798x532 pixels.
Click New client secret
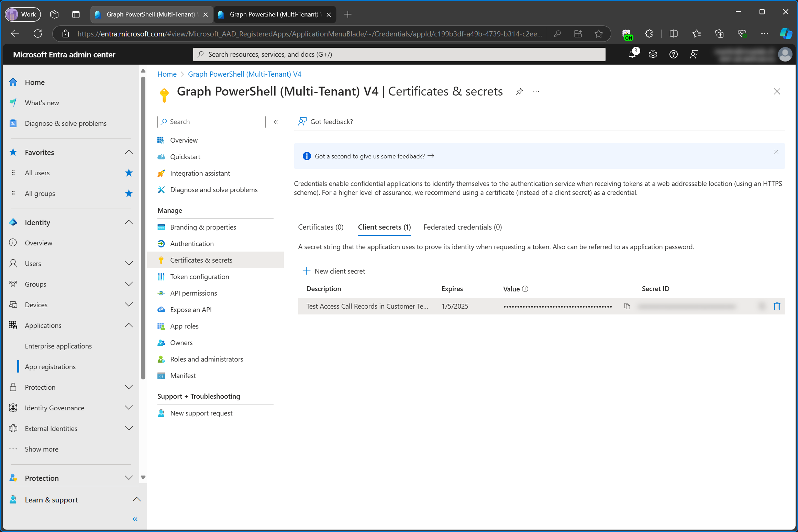click(x=334, y=271)
